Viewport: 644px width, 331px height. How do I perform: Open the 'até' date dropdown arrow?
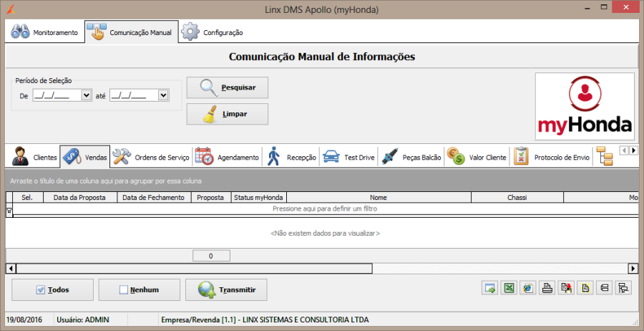[x=163, y=95]
